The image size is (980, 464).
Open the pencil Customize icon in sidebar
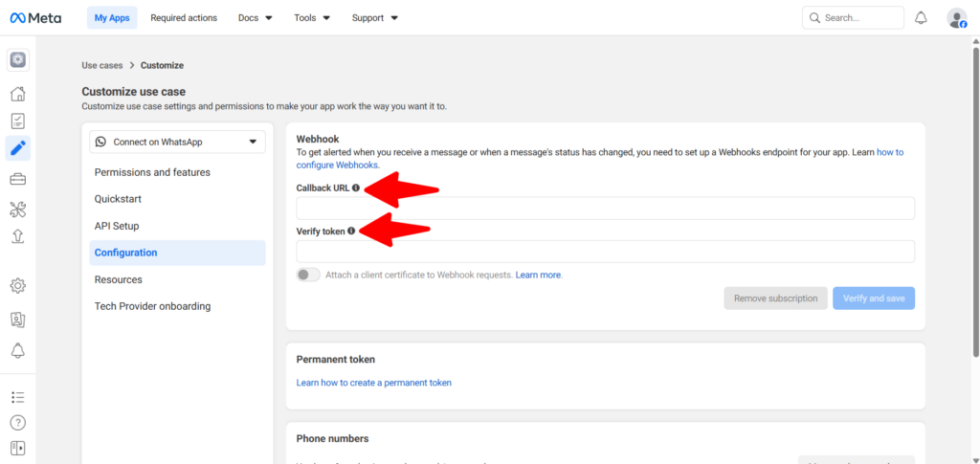click(17, 148)
